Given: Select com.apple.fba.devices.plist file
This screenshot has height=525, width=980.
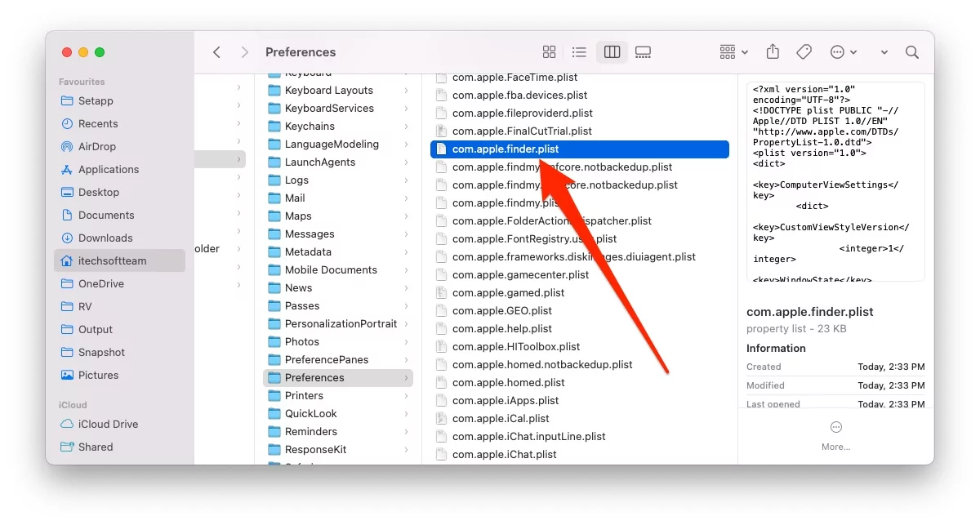Looking at the screenshot, I should [x=580, y=96].
